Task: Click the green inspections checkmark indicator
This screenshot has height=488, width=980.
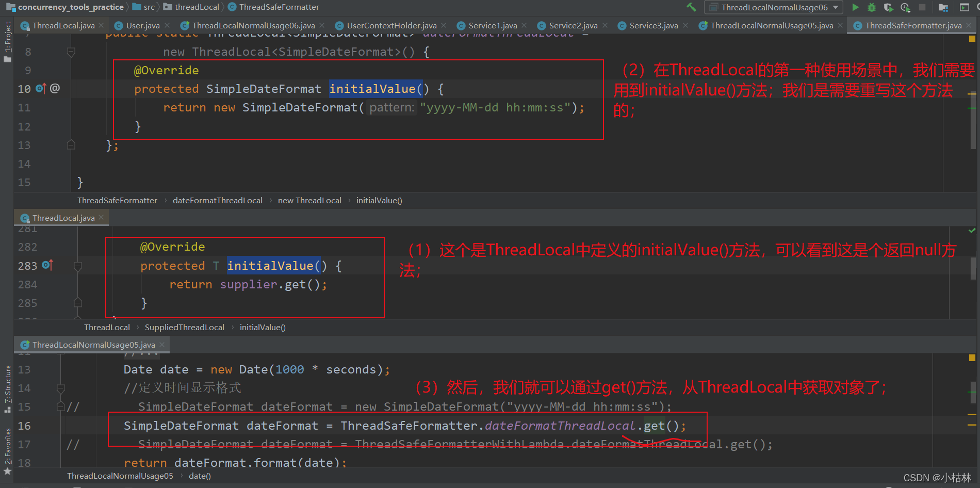Action: coord(972,231)
